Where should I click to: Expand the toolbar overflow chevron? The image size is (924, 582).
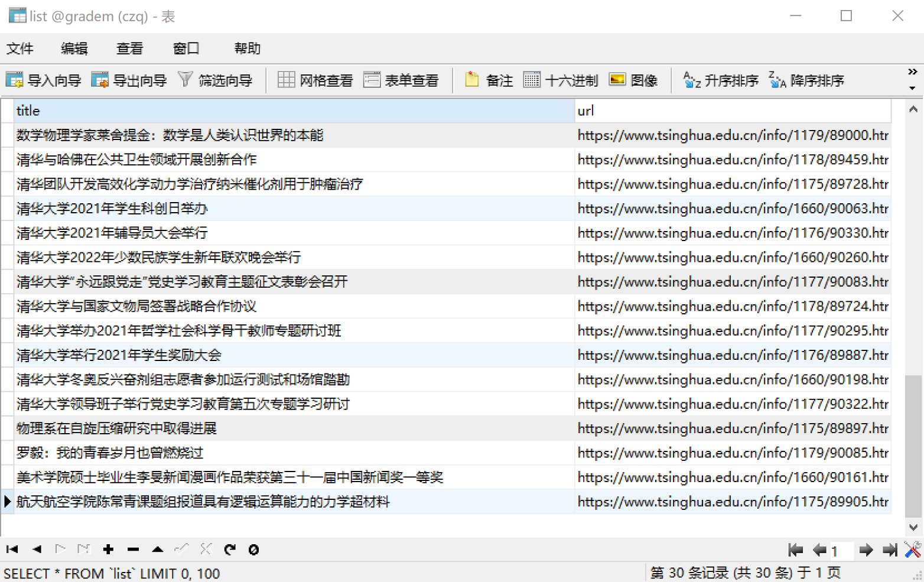click(x=913, y=71)
